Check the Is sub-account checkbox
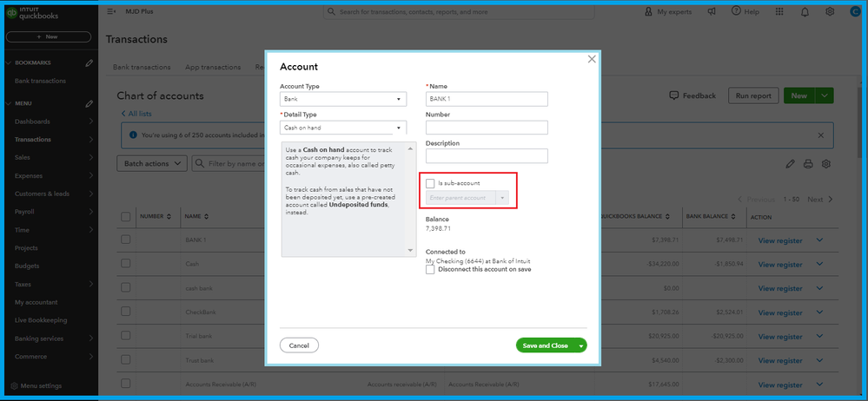The image size is (868, 401). point(430,183)
